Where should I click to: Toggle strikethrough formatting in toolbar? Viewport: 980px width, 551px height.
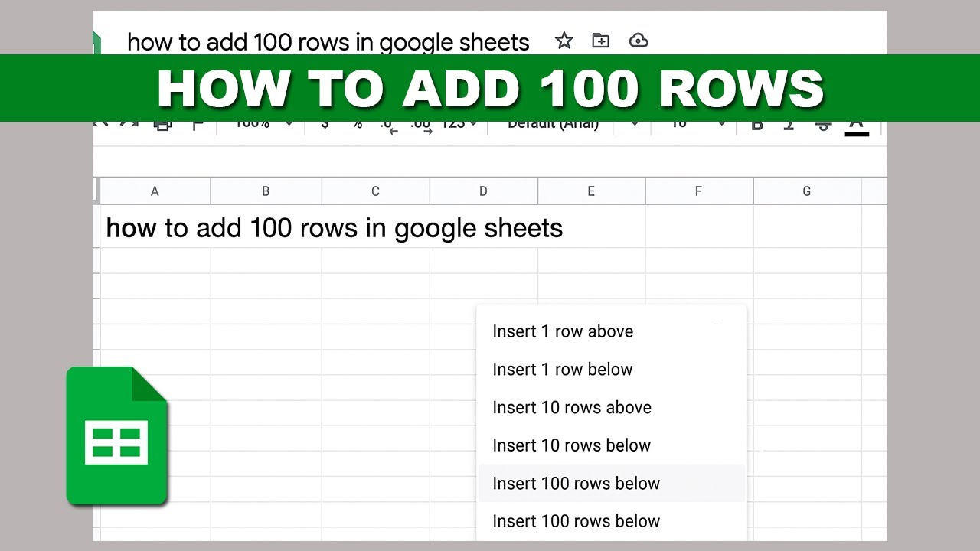click(x=823, y=126)
